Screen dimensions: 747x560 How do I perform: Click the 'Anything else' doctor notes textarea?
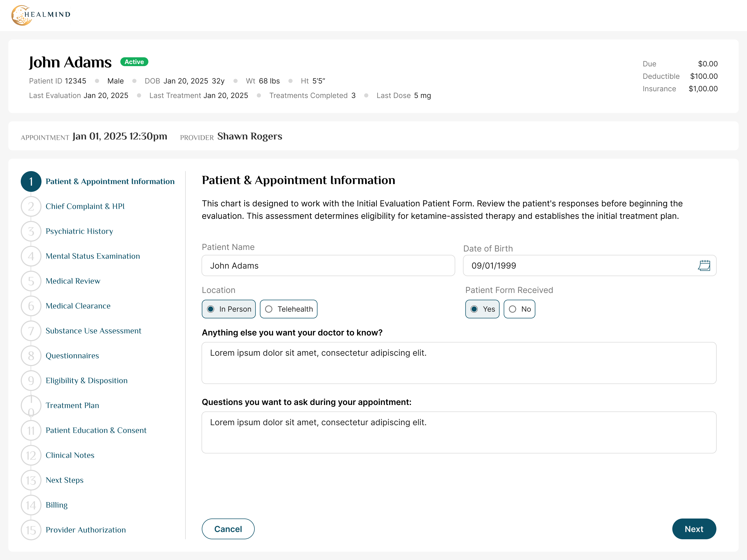(459, 363)
